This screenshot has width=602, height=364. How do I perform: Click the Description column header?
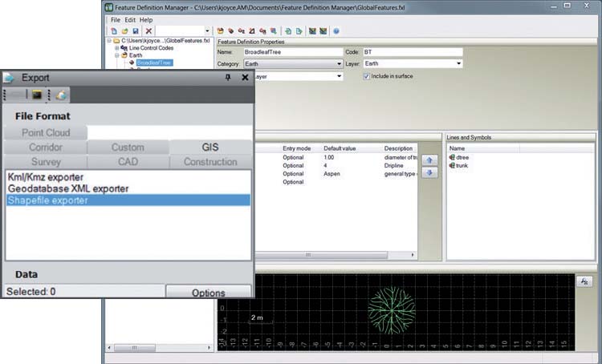pos(398,148)
